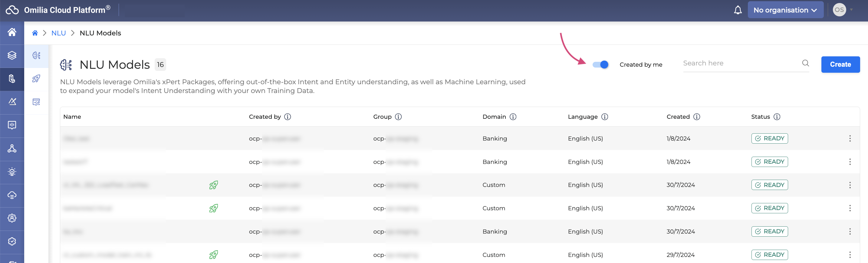The height and width of the screenshot is (263, 868).
Task: Click the Language column header
Action: [x=583, y=117]
